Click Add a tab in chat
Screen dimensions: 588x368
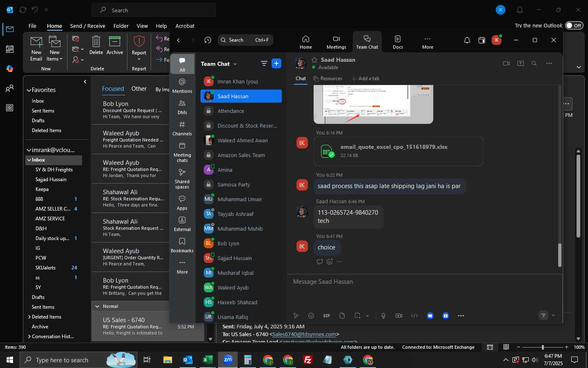(365, 79)
